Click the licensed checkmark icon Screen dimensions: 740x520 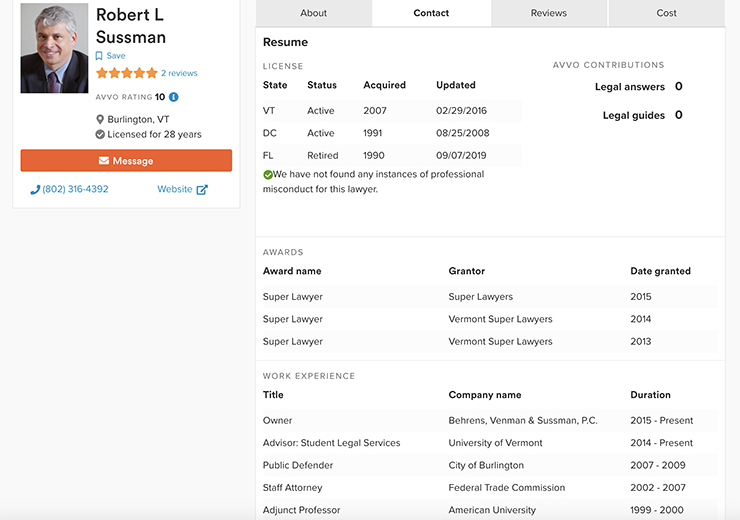[100, 134]
